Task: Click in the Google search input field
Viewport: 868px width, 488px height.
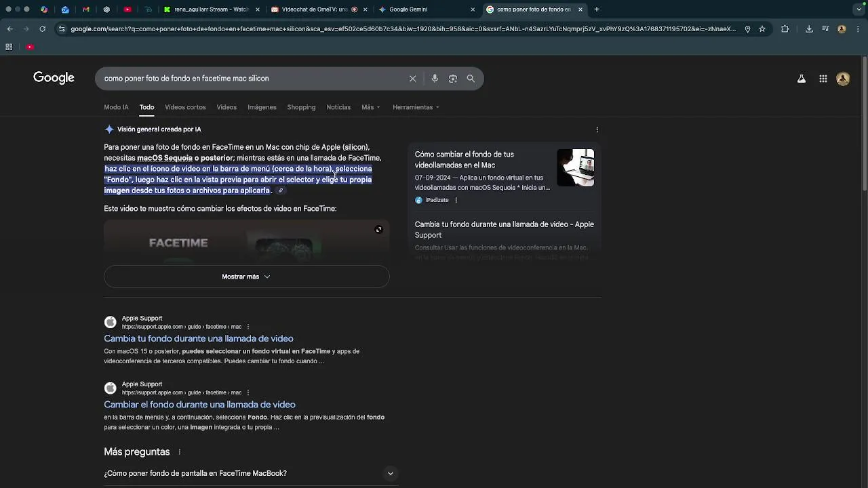Action: coord(254,79)
